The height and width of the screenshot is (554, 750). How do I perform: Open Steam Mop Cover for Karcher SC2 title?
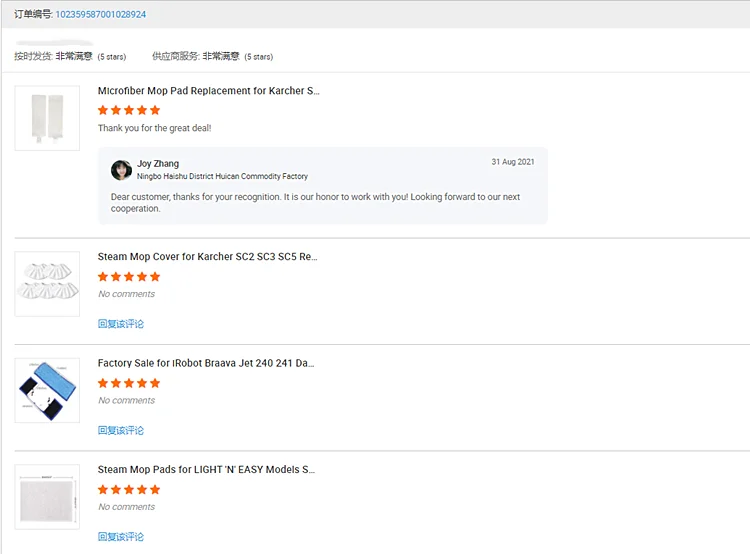pos(208,256)
